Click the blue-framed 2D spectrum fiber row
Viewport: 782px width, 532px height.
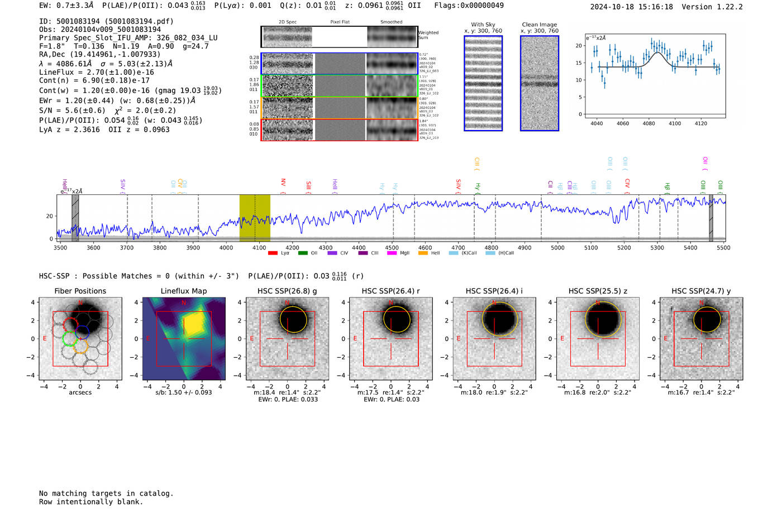point(339,64)
